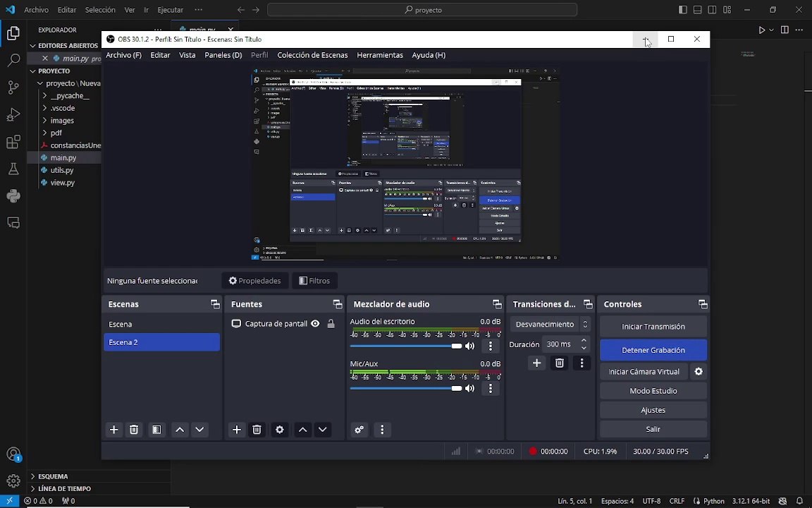The width and height of the screenshot is (812, 508).
Task: Increase transition Duración with up stepper
Action: pos(584,341)
